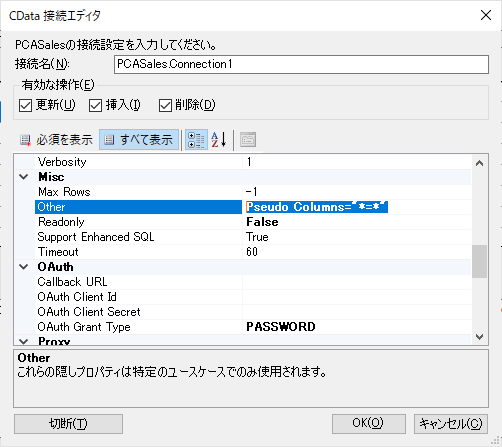Click the PASSWORD grant type value
This screenshot has width=502, height=447.
coord(281,327)
